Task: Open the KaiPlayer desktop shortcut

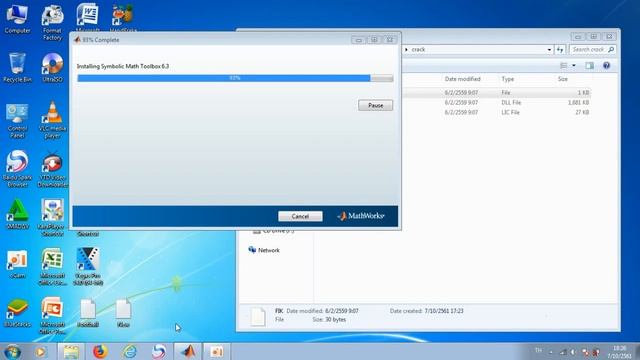Action: click(52, 218)
